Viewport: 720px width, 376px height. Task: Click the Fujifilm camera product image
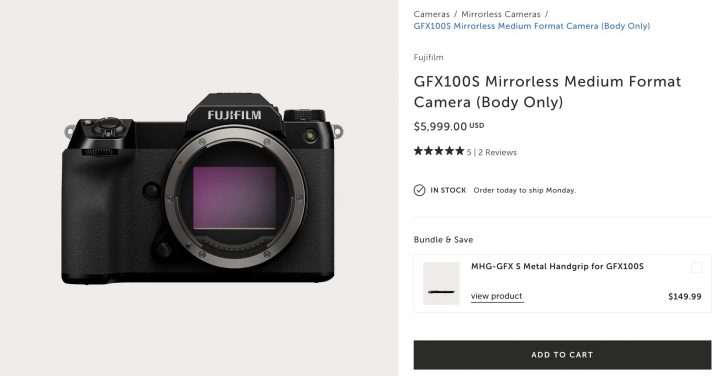(x=202, y=189)
